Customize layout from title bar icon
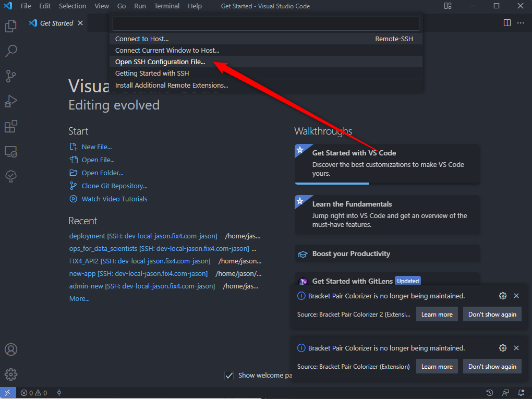Viewport: 532px width, 399px height. point(448,6)
